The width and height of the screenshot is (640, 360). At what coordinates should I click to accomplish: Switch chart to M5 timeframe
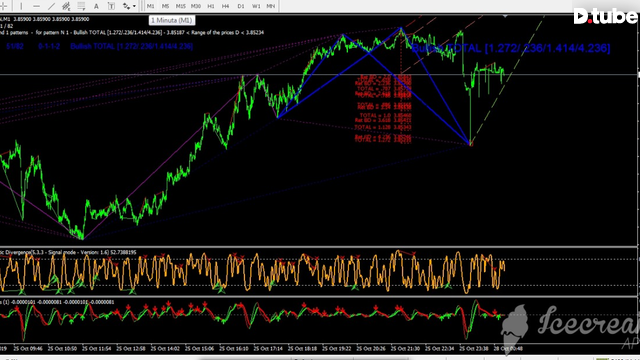point(165,6)
